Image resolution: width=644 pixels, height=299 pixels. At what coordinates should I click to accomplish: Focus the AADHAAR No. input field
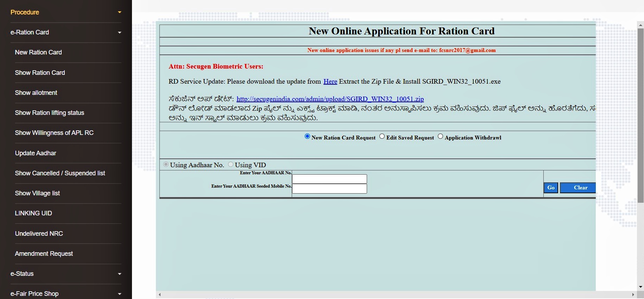(329, 179)
